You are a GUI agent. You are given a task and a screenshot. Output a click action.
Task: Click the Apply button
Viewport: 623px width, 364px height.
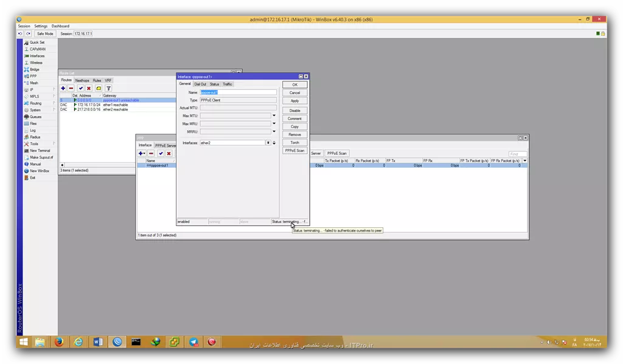coord(295,101)
